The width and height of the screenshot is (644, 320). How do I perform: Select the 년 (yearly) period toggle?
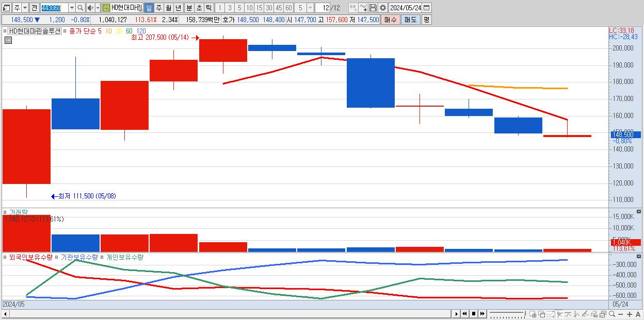(x=178, y=8)
